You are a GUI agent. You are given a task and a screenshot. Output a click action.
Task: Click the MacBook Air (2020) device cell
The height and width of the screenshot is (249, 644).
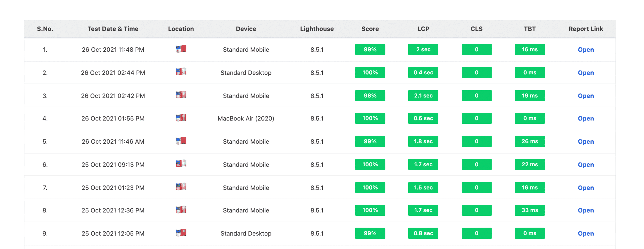tap(246, 118)
